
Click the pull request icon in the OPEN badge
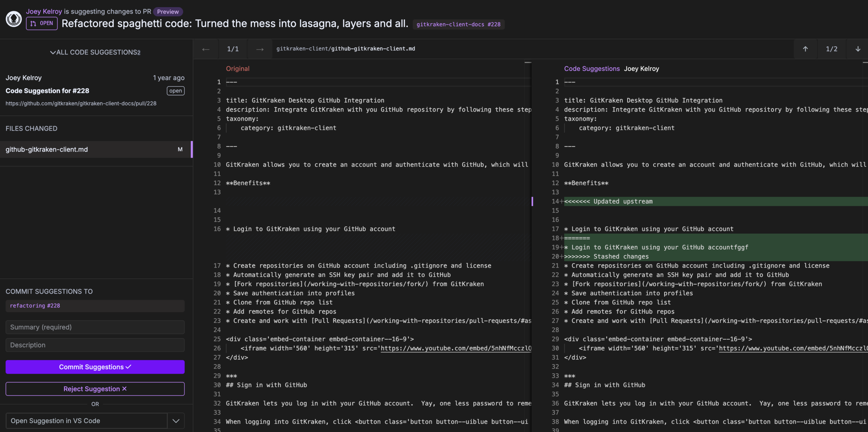[33, 23]
